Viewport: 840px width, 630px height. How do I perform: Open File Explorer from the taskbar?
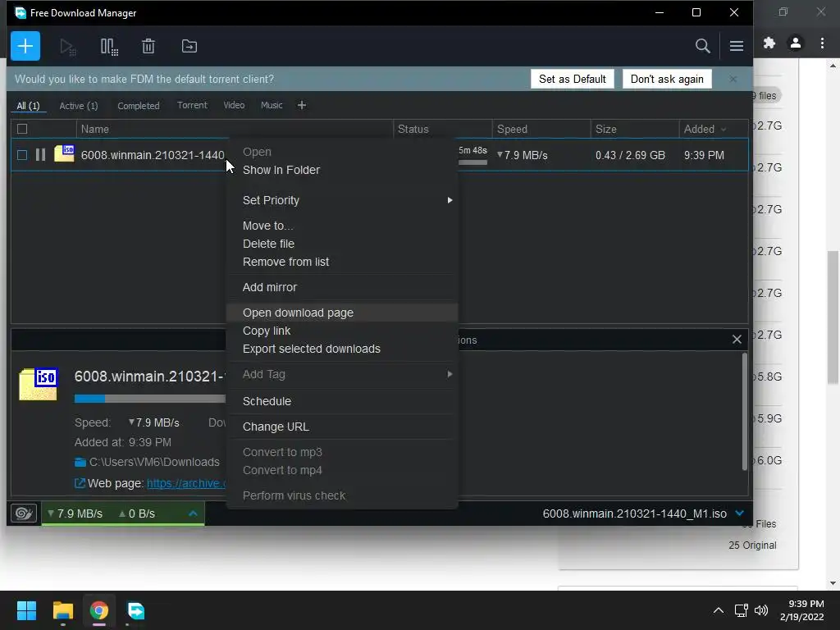click(63, 610)
